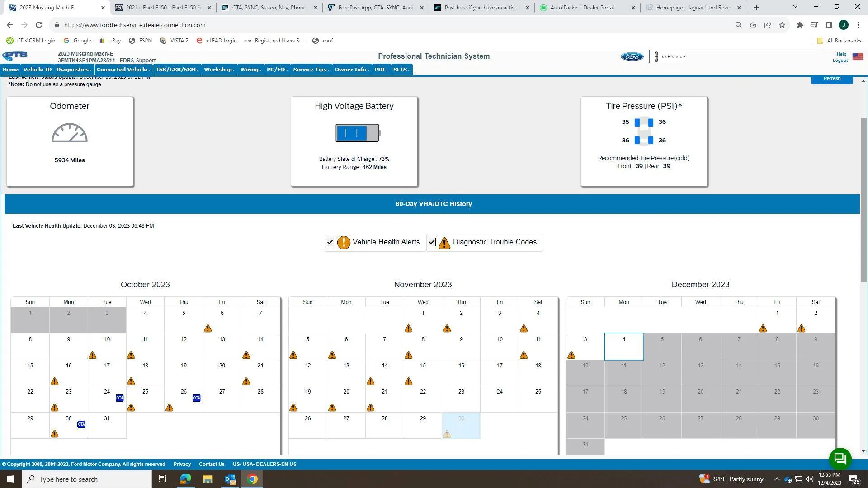The width and height of the screenshot is (868, 488).
Task: Open the DTC warning on October 14
Action: [x=246, y=355]
